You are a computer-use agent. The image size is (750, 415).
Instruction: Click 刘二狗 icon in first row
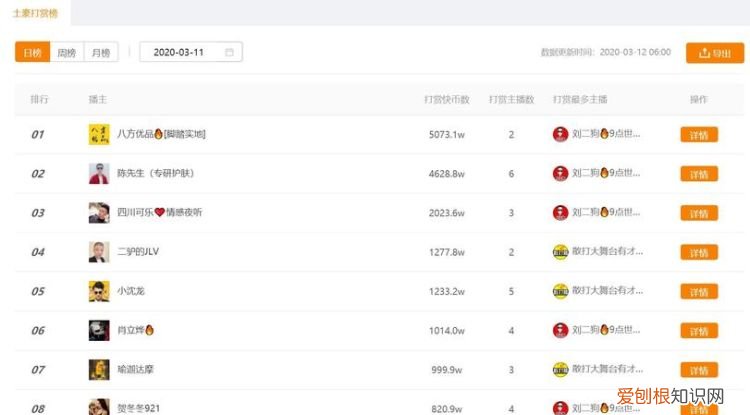tap(560, 134)
